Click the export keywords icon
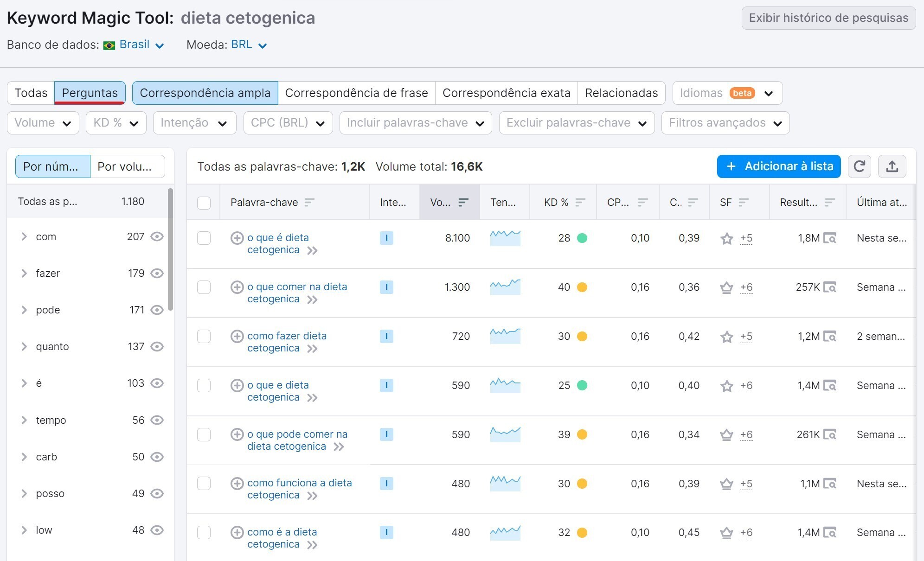The width and height of the screenshot is (924, 561). tap(892, 166)
